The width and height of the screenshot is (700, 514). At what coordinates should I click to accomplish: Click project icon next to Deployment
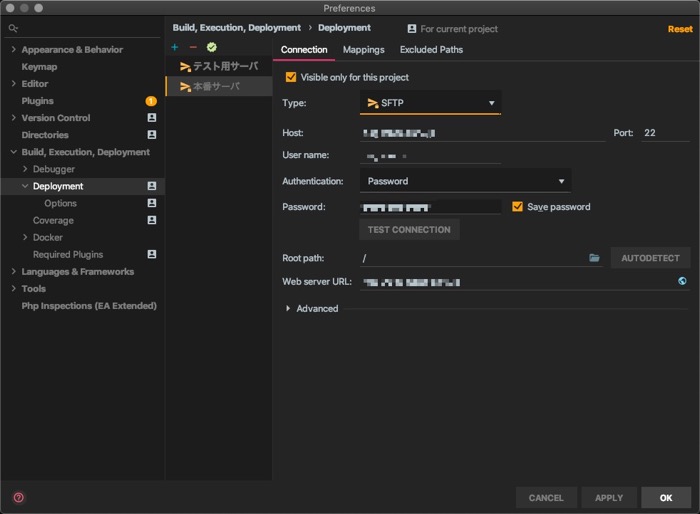(x=152, y=186)
